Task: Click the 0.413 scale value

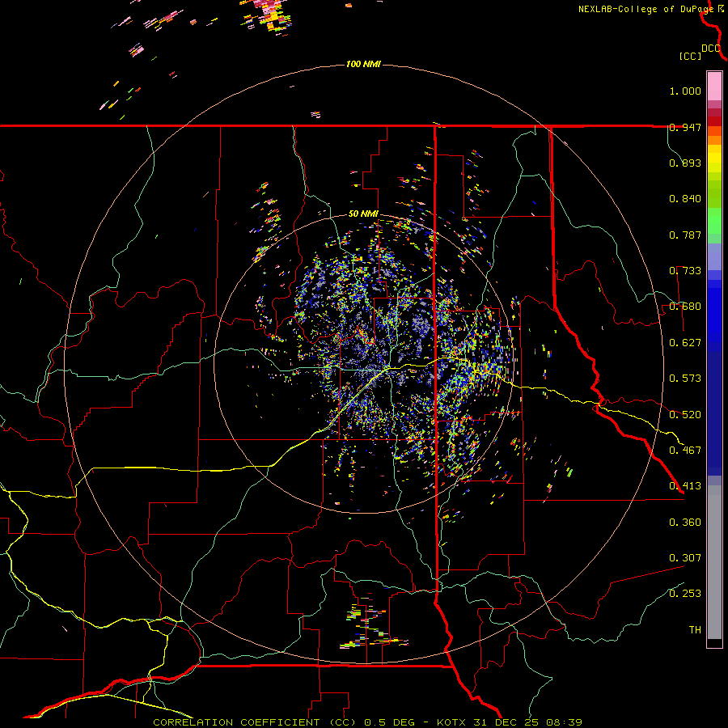Action: 685,486
